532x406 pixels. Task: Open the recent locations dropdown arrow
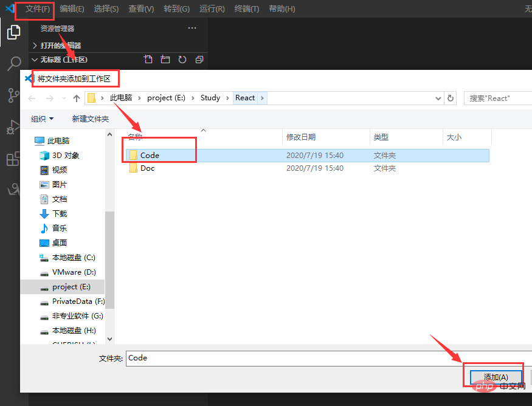(x=64, y=98)
